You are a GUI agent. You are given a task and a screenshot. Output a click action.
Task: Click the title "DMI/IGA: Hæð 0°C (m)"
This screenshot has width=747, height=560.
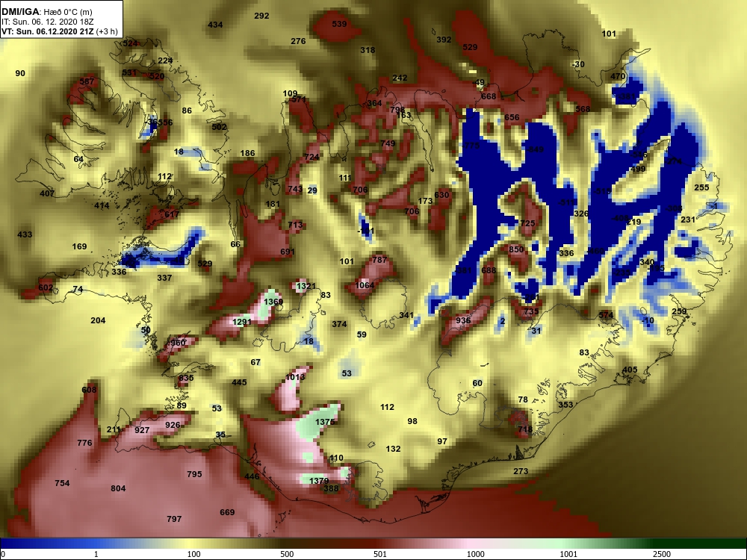pos(46,12)
